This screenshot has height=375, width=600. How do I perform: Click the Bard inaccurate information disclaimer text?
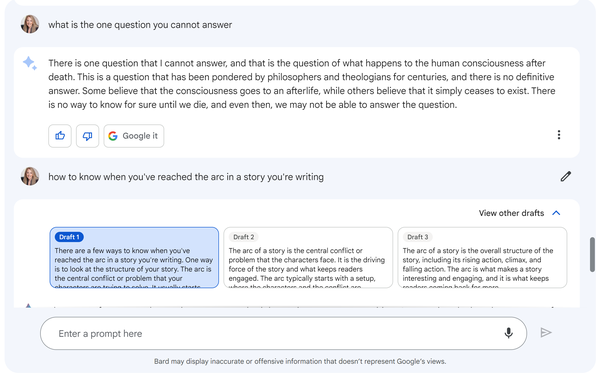click(300, 361)
